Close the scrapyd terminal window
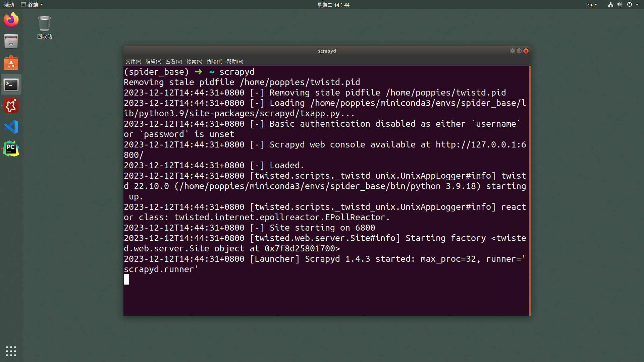 (x=526, y=51)
